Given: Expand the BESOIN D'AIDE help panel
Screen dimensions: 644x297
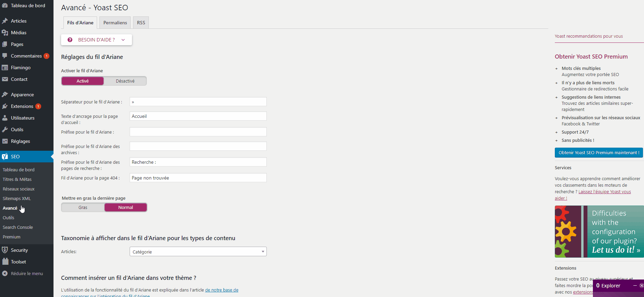Looking at the screenshot, I should click(x=96, y=40).
